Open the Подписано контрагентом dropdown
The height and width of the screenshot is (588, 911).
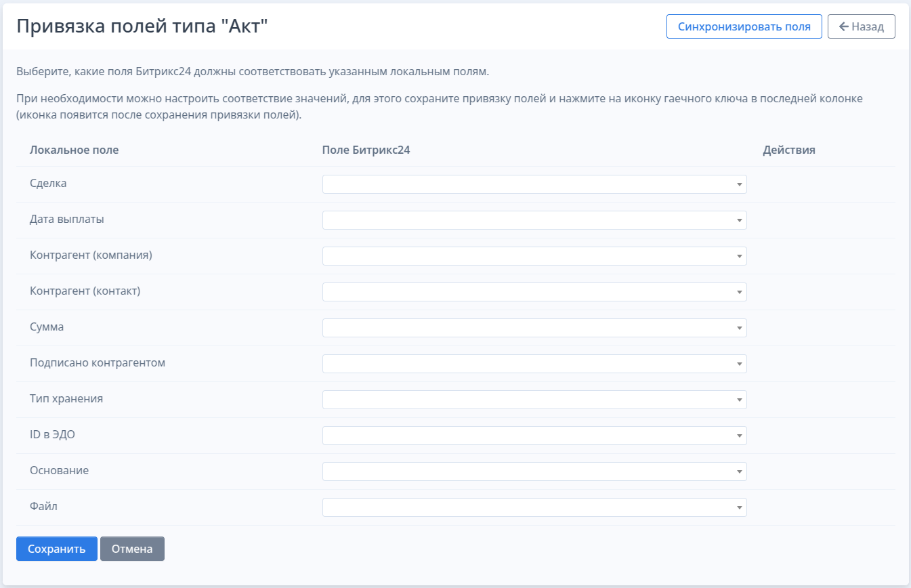(x=534, y=364)
